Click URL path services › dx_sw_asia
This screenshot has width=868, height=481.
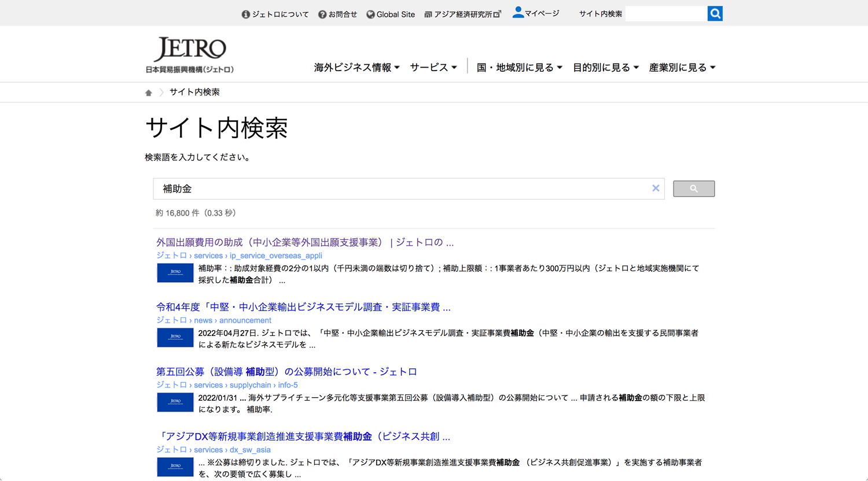[232, 450]
